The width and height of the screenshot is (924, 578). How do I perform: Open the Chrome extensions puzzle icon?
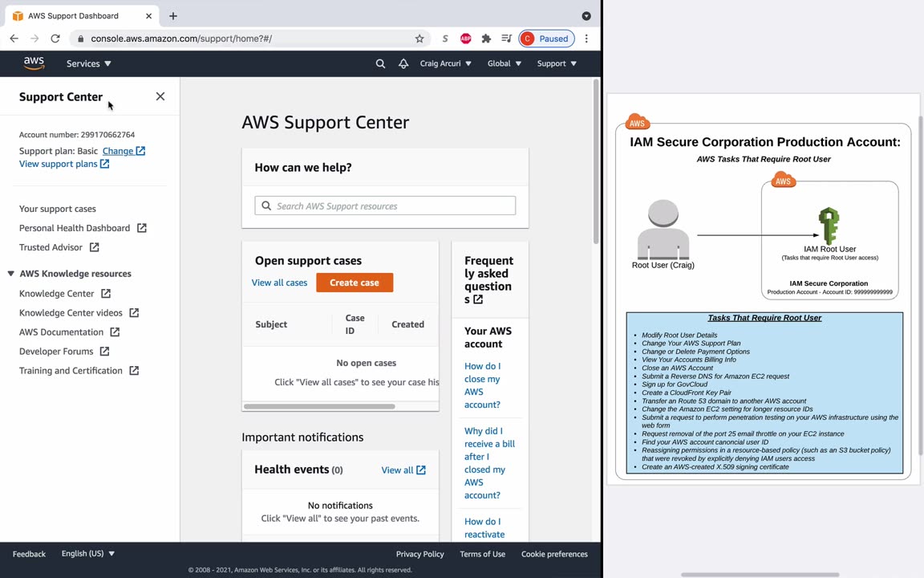point(486,39)
